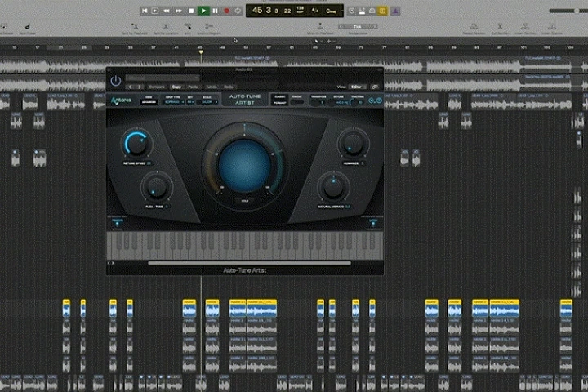Open the Scale dropdown in Auto-Tune
Viewport: 588px width, 392px height.
pyautogui.click(x=207, y=102)
